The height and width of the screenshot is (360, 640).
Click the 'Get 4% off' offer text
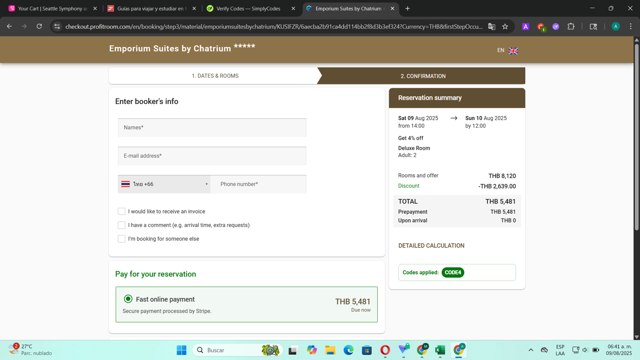pos(411,138)
